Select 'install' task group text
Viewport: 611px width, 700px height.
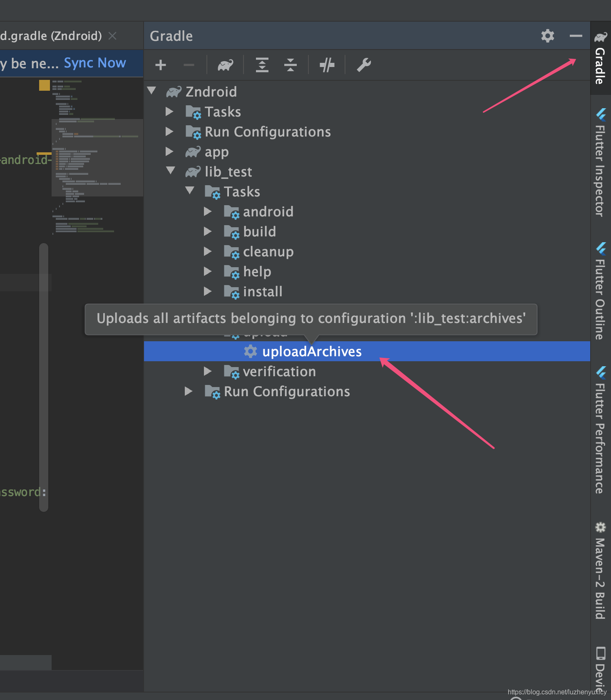(263, 291)
